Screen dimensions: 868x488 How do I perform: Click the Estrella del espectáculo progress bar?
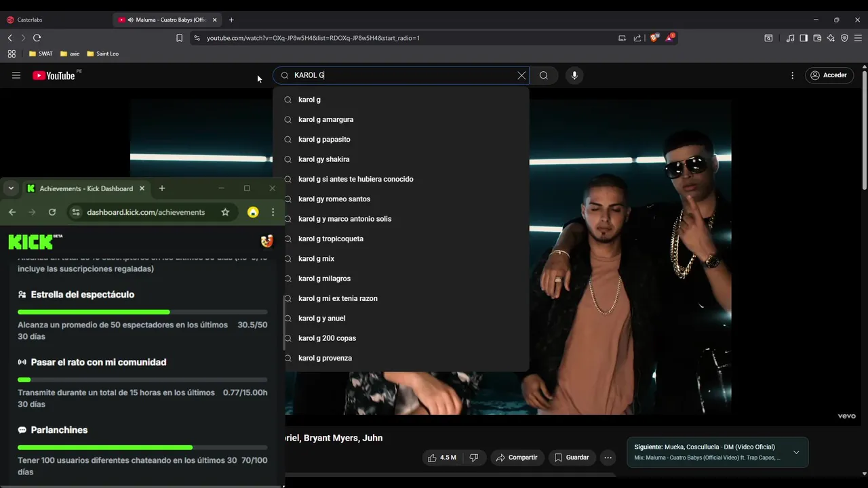click(x=142, y=312)
